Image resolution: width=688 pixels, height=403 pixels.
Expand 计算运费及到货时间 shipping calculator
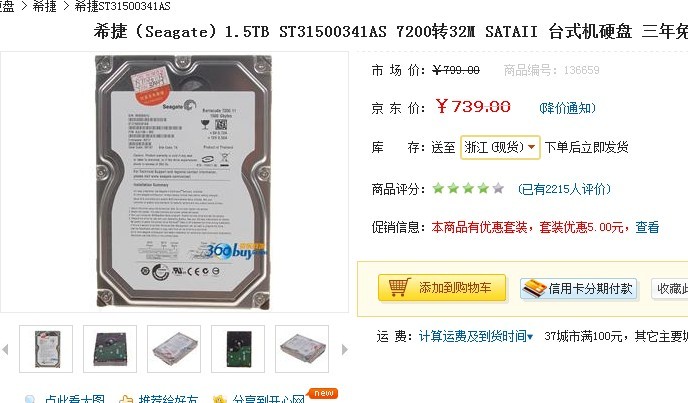(x=476, y=336)
